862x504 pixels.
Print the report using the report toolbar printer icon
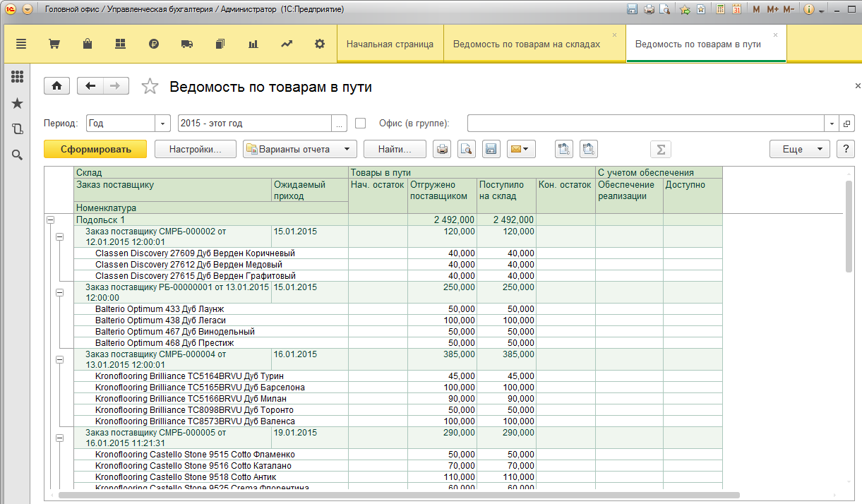pyautogui.click(x=442, y=149)
